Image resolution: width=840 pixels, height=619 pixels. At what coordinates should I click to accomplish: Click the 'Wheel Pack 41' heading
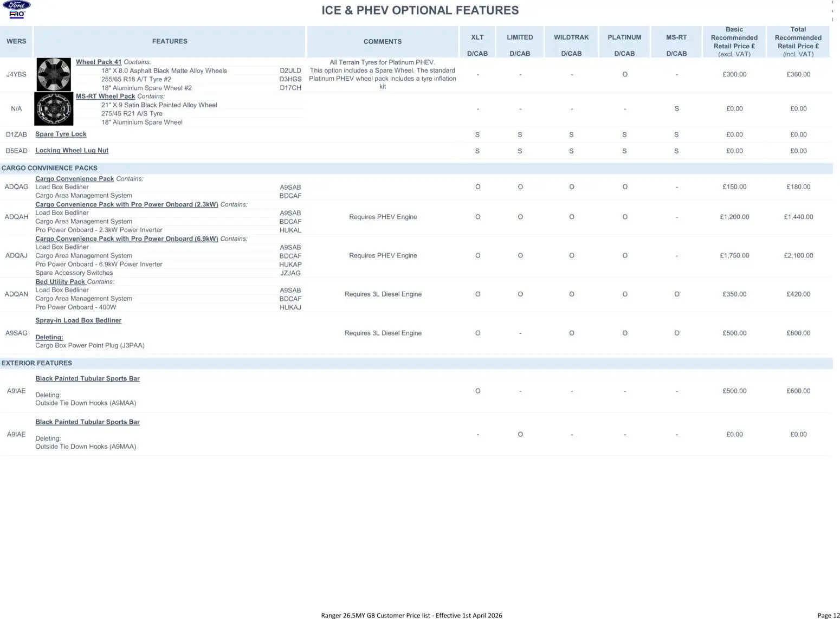(99, 62)
